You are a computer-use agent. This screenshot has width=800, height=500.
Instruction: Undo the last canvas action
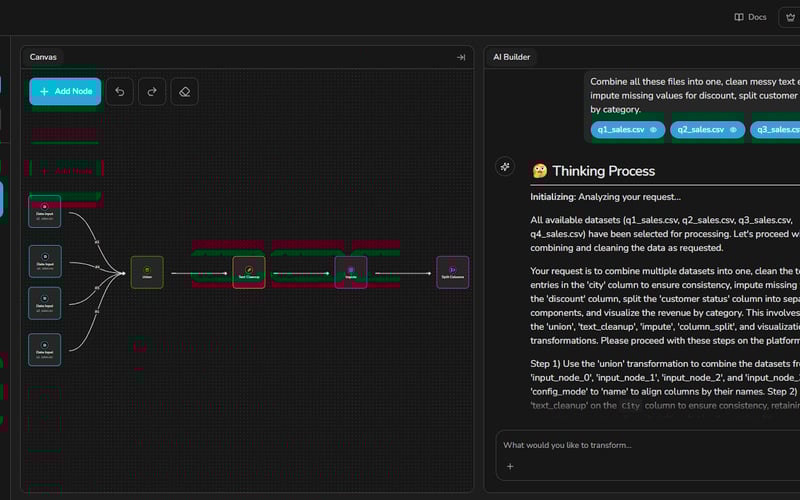[120, 92]
